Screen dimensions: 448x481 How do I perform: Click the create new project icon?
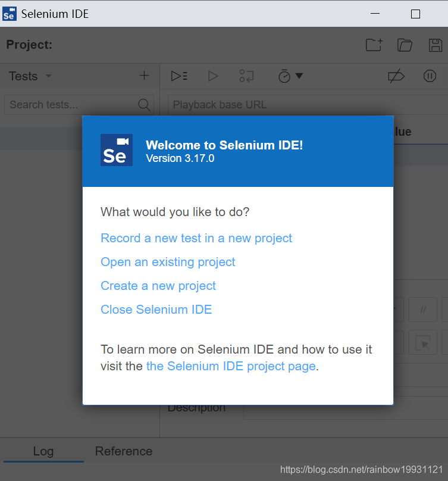374,45
